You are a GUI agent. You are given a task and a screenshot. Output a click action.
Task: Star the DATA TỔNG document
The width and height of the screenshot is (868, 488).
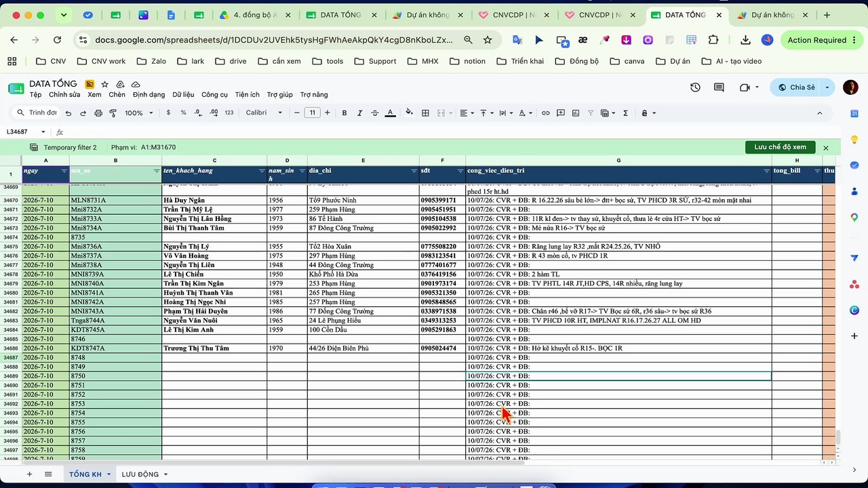(x=104, y=84)
